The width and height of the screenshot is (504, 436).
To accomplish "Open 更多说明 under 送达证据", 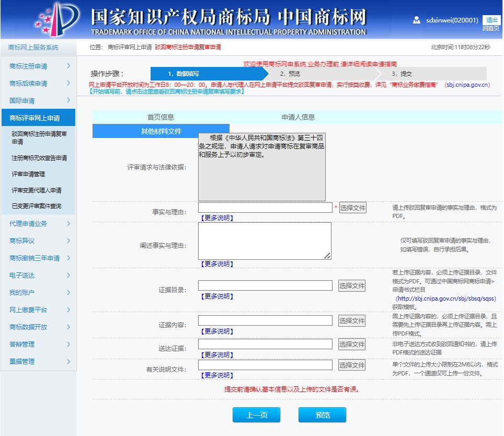I will click(x=217, y=355).
